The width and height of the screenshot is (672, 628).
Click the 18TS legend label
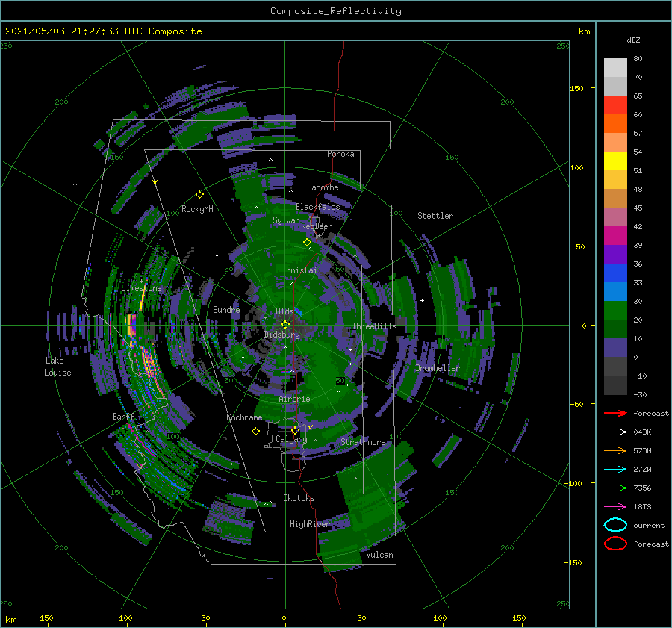coord(642,507)
